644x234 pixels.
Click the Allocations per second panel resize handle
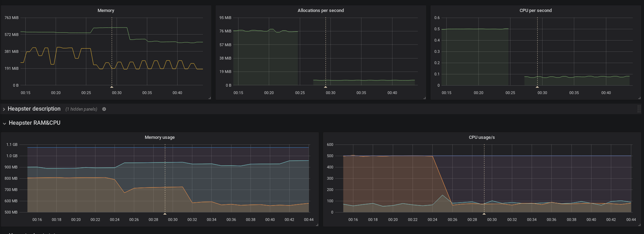tap(425, 98)
